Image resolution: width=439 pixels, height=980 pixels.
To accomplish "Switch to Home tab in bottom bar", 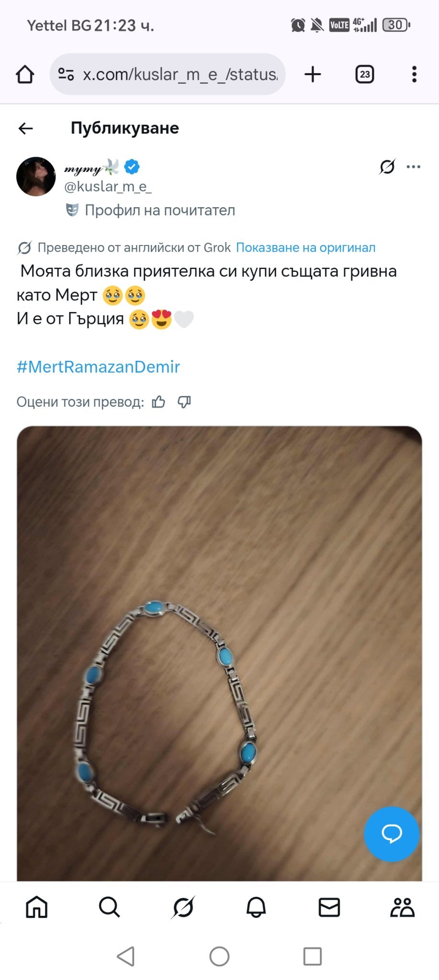I will pos(37,907).
